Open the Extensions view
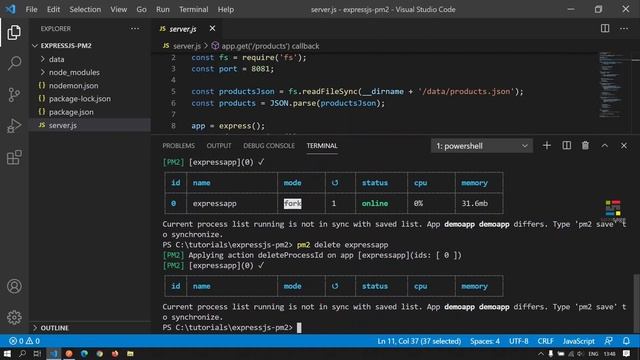 [14, 157]
